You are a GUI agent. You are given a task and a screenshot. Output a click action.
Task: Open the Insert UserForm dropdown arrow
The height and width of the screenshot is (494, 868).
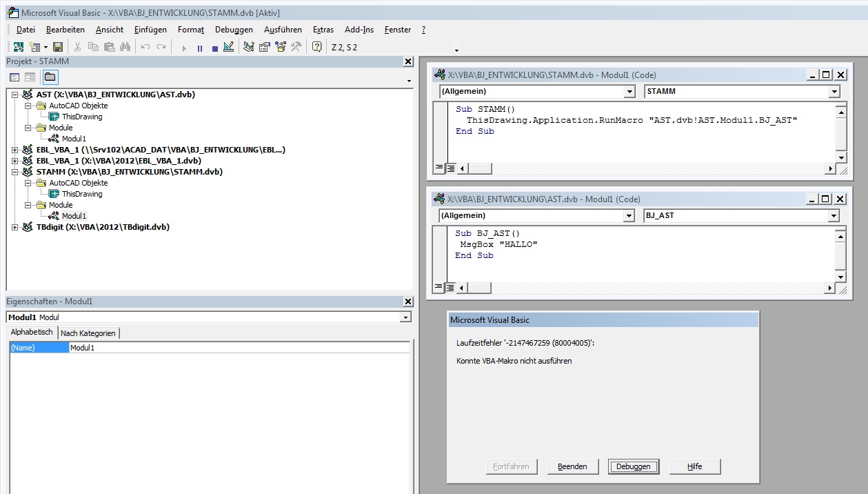click(x=46, y=47)
